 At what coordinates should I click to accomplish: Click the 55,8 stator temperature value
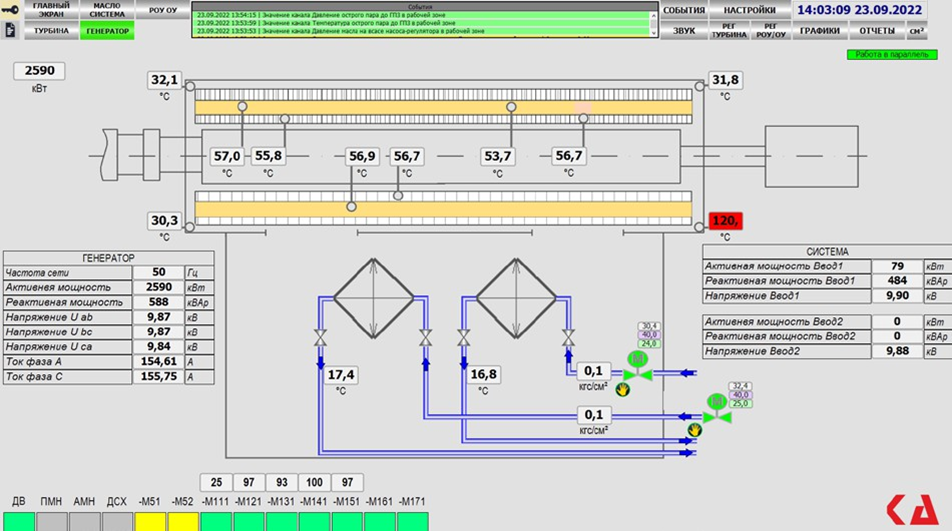pyautogui.click(x=268, y=156)
